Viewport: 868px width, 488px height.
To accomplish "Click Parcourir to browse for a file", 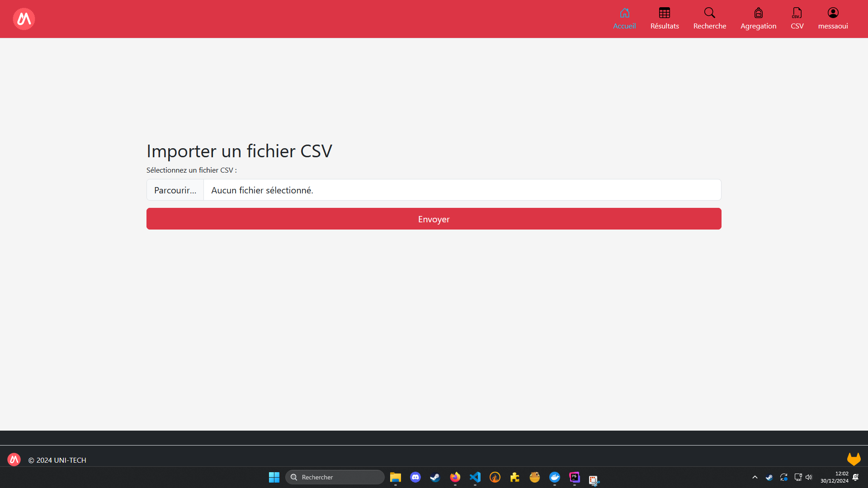I will [175, 190].
